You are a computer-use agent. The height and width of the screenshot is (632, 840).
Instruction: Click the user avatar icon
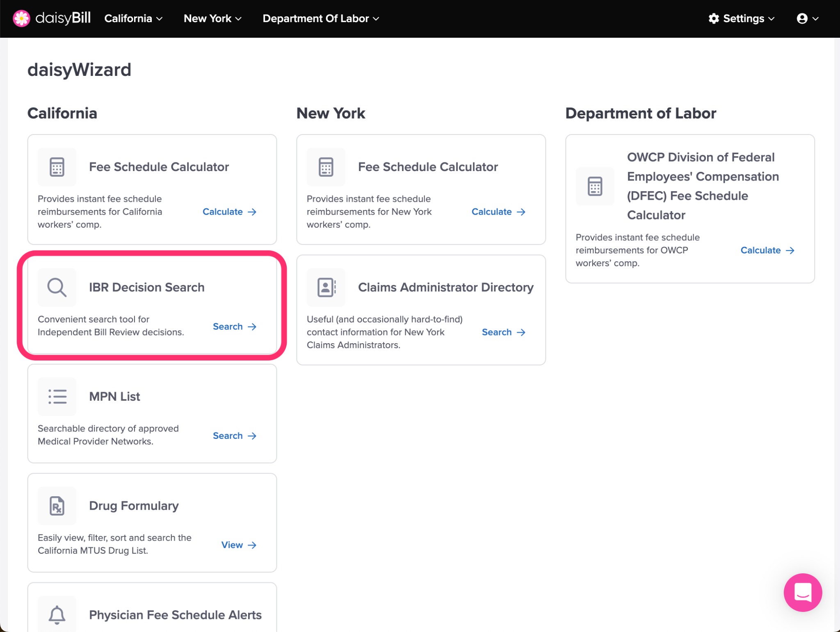tap(802, 18)
